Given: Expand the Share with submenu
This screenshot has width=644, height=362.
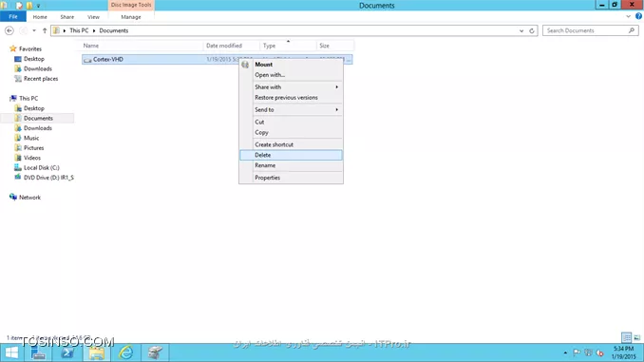Looking at the screenshot, I should tap(291, 87).
